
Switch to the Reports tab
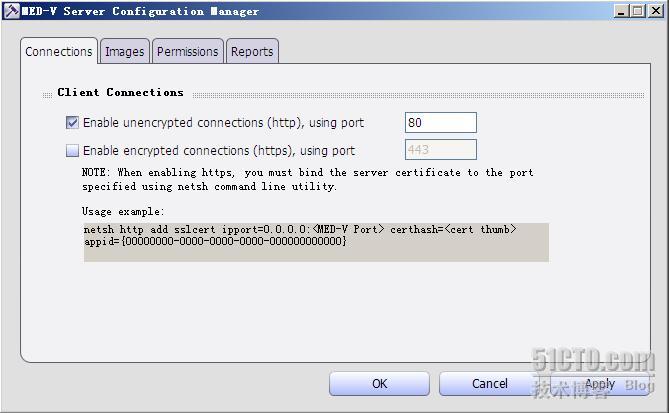252,52
